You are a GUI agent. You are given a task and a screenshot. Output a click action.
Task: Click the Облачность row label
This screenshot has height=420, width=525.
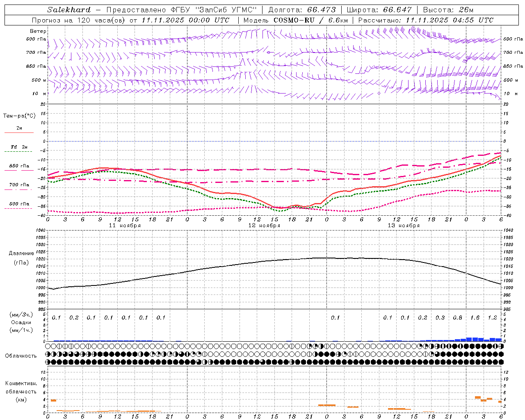(x=21, y=356)
